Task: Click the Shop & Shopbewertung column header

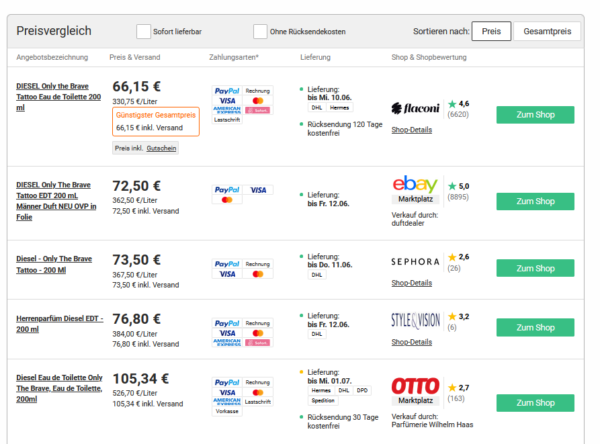Action: pos(429,57)
